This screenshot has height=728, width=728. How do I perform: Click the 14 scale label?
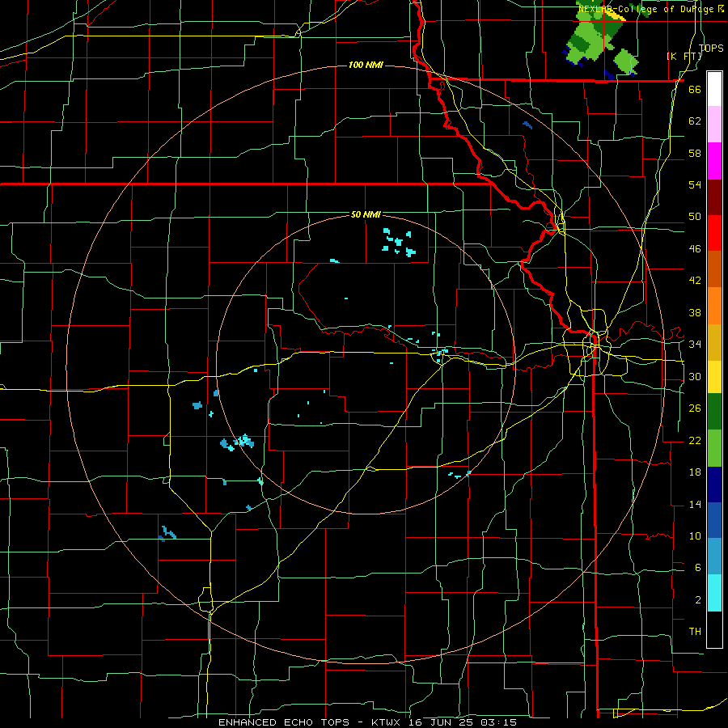[695, 504]
